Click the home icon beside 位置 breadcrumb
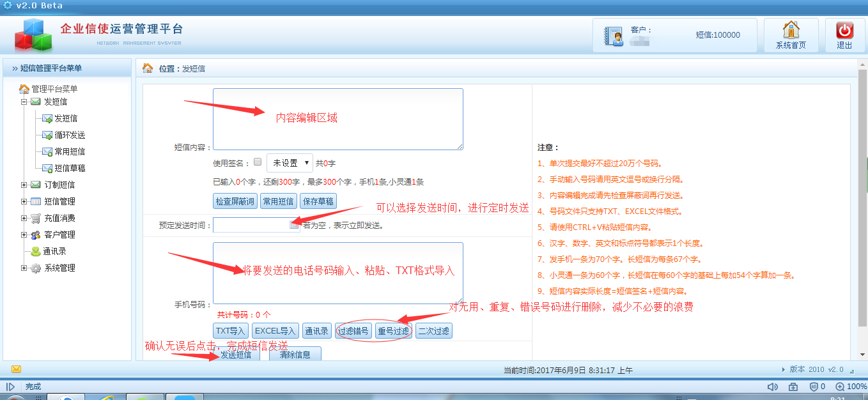This screenshot has width=868, height=400. click(x=148, y=68)
